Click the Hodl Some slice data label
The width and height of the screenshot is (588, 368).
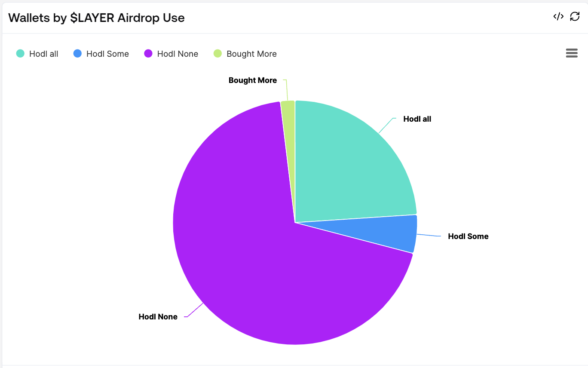click(468, 236)
